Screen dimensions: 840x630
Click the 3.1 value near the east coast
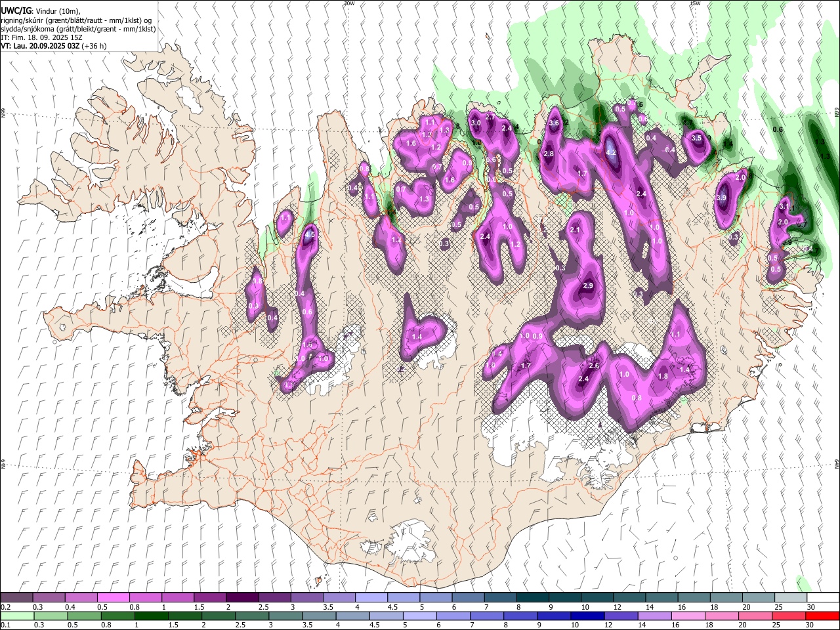click(x=784, y=206)
